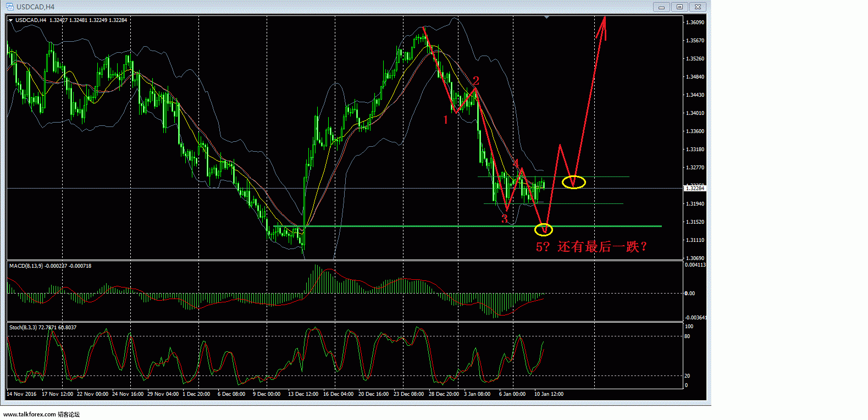Click the 6 Dec 08:00 time label
This screenshot has width=868, height=420.
click(231, 394)
